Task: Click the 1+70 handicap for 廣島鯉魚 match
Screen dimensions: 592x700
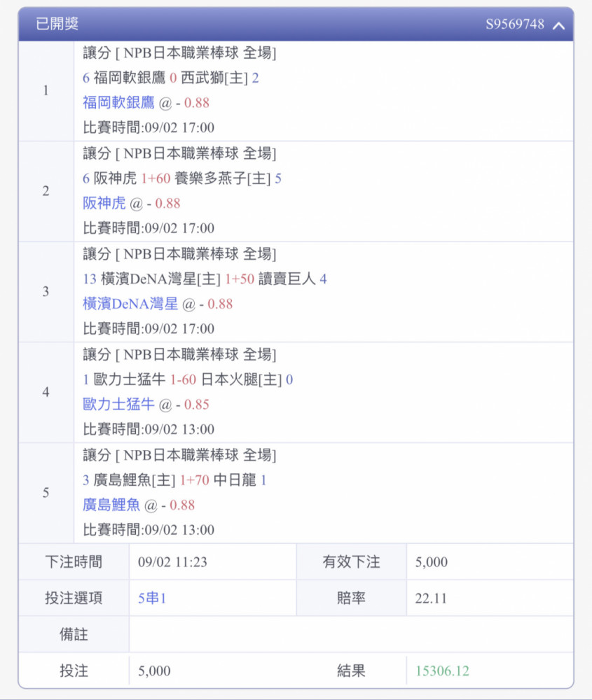Action: pos(194,480)
